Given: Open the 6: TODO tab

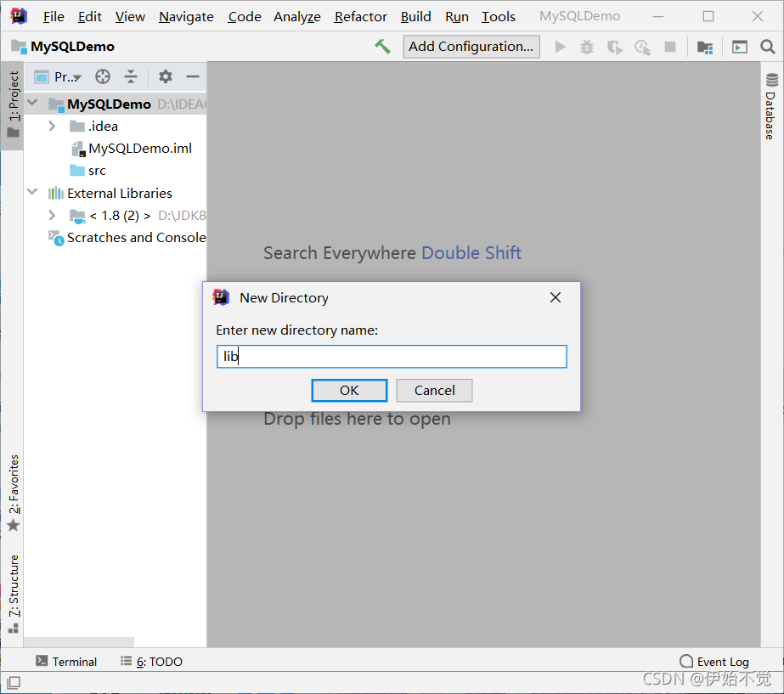Looking at the screenshot, I should (x=152, y=662).
